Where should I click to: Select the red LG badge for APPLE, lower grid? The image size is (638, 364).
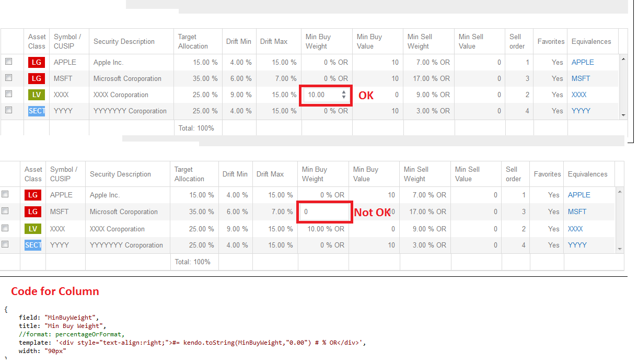click(x=33, y=195)
